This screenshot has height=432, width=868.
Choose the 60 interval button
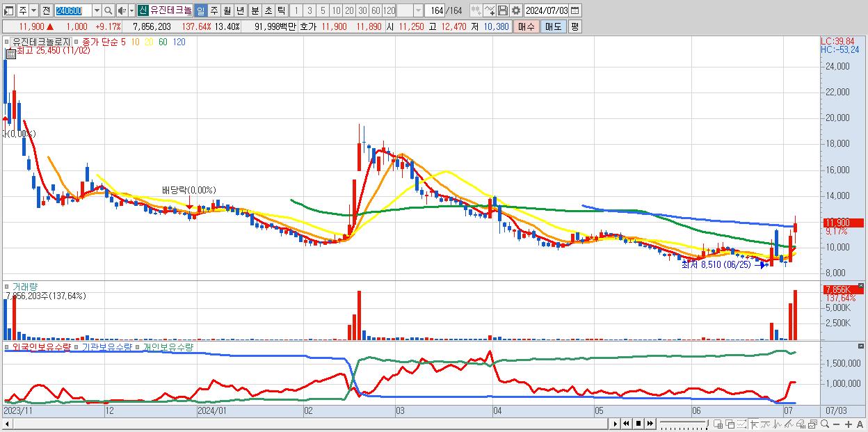376,10
